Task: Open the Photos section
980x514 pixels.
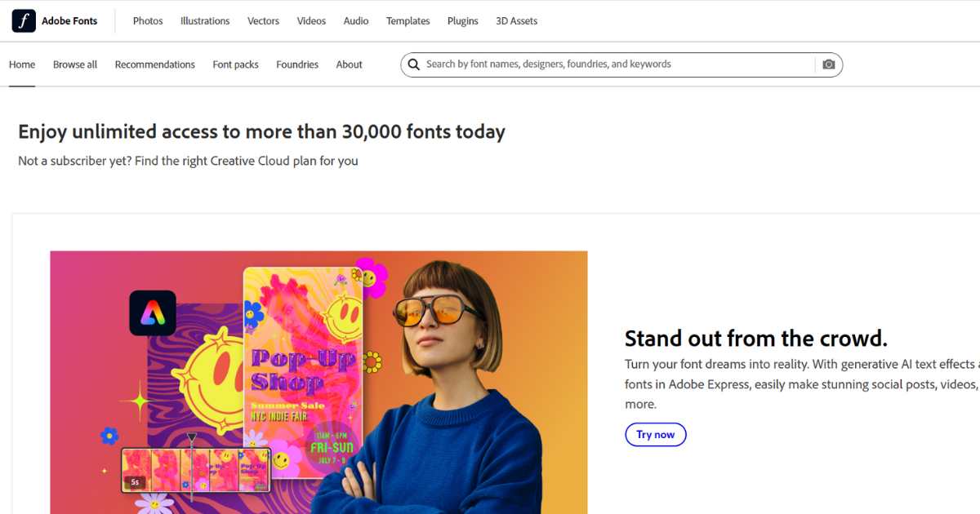Action: coord(148,21)
